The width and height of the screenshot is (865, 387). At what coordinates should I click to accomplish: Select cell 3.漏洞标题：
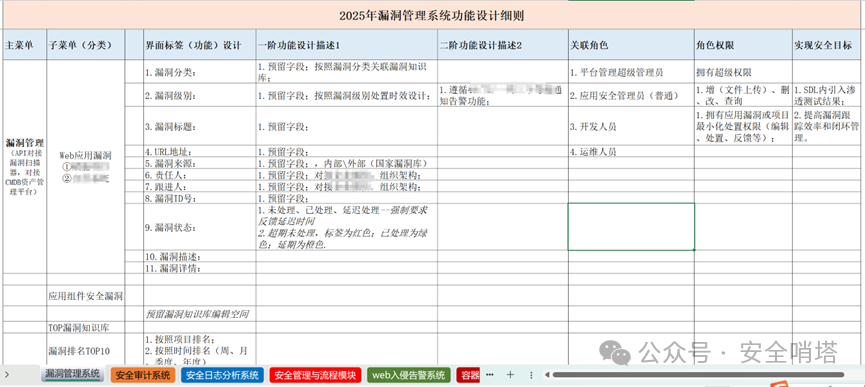click(200, 126)
